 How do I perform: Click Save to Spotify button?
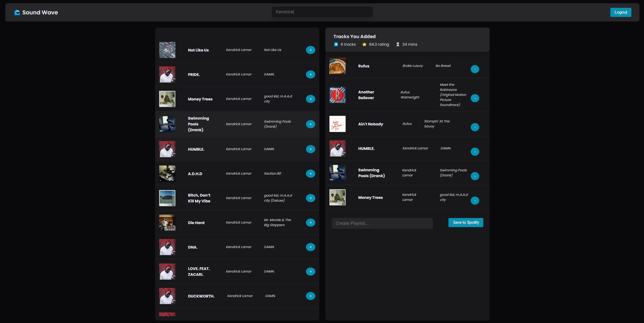[x=466, y=223]
